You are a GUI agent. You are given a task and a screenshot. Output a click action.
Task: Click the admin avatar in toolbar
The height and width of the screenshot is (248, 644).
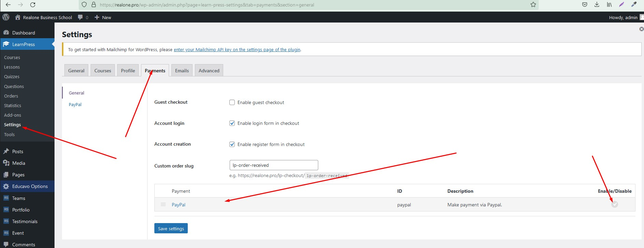(642, 17)
